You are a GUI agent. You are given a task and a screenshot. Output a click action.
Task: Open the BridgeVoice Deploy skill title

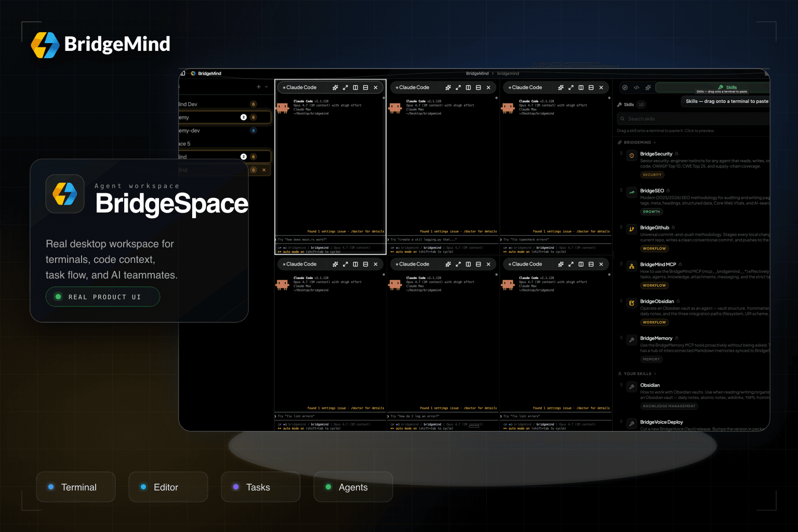661,422
